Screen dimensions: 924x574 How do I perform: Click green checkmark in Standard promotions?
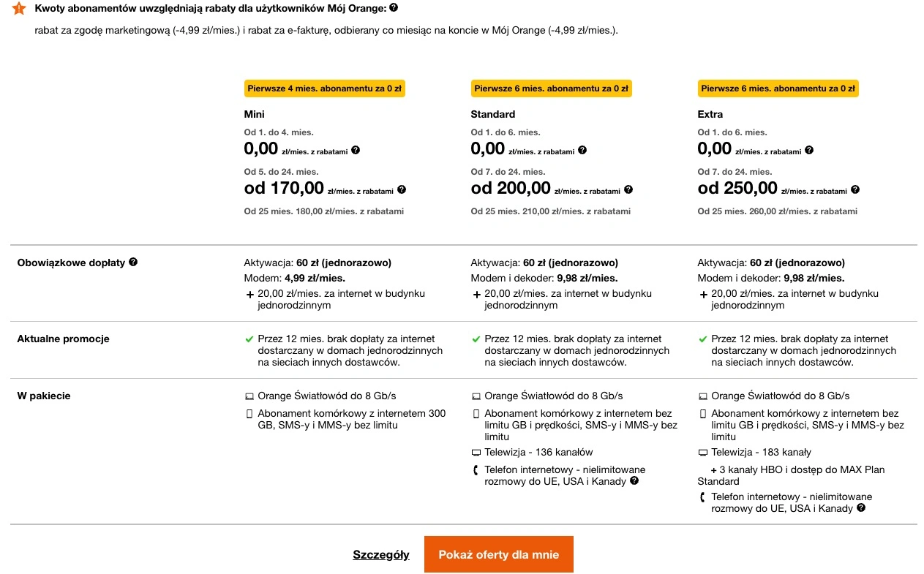click(476, 339)
